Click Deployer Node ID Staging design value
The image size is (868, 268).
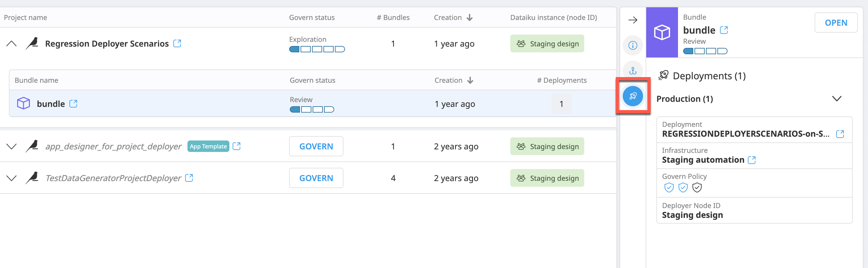pos(692,215)
